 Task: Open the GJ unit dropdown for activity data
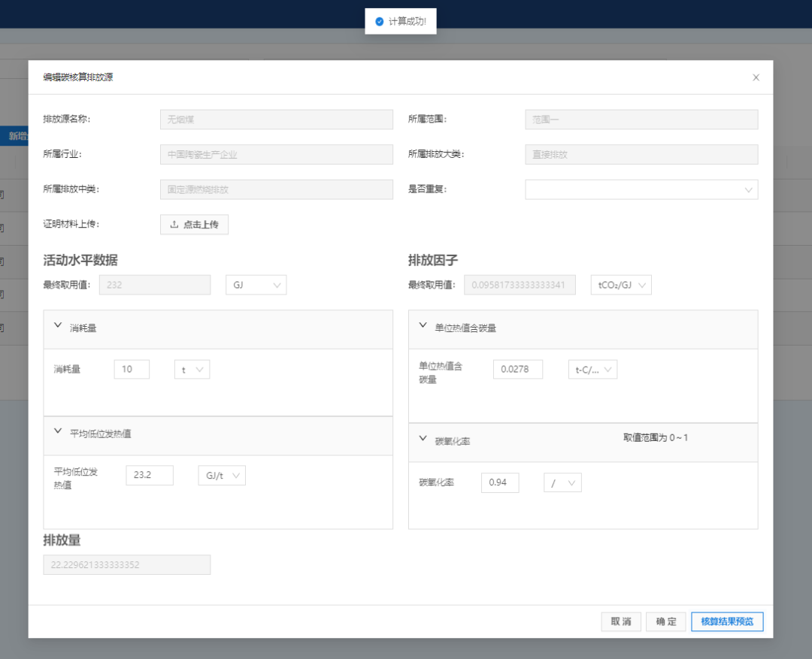pos(256,285)
